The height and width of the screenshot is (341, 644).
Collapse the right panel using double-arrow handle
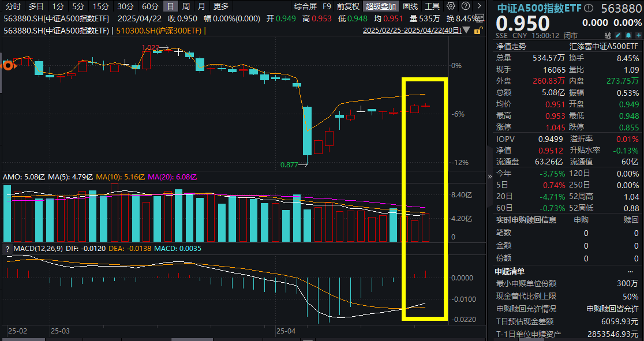[491, 176]
